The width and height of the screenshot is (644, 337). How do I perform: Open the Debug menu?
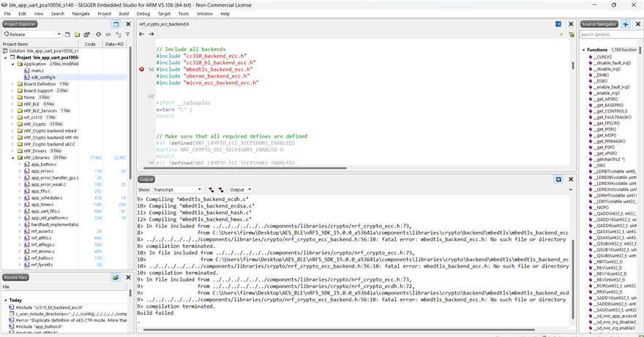click(x=143, y=14)
